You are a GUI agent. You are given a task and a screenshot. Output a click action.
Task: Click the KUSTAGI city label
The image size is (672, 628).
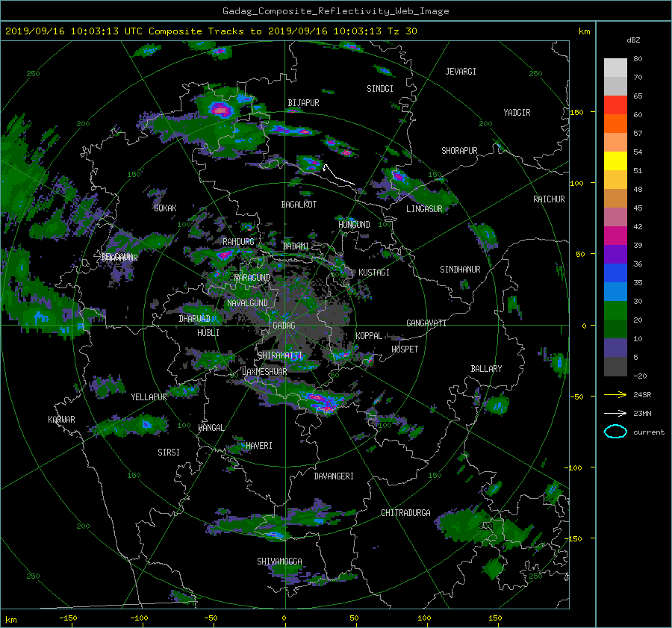374,273
